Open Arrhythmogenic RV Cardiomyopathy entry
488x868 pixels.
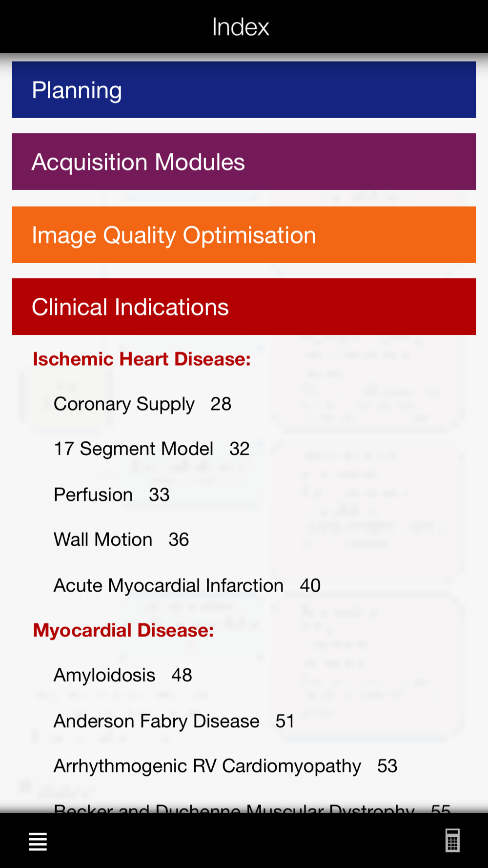click(225, 766)
